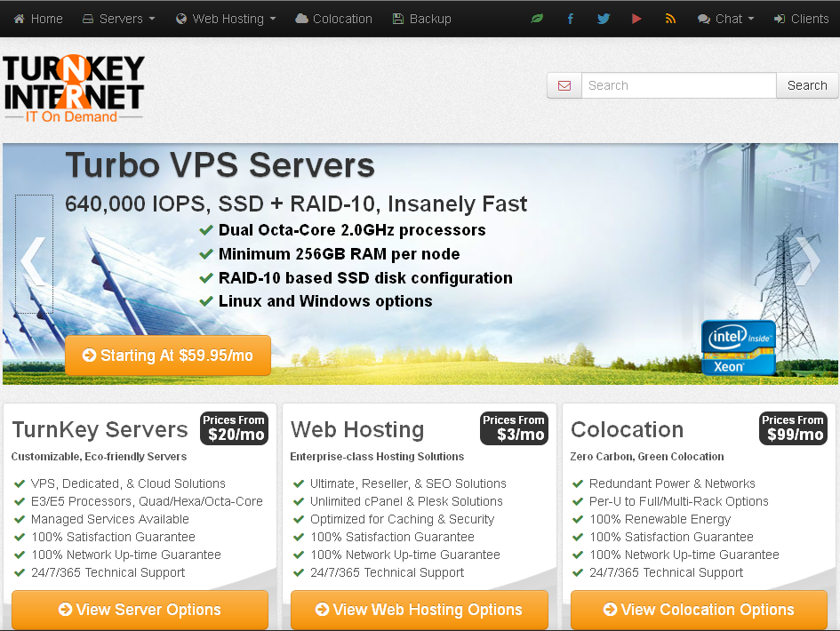
Task: Click 'Ultimate, Reseller, & SEO Solutions' text
Action: (408, 483)
